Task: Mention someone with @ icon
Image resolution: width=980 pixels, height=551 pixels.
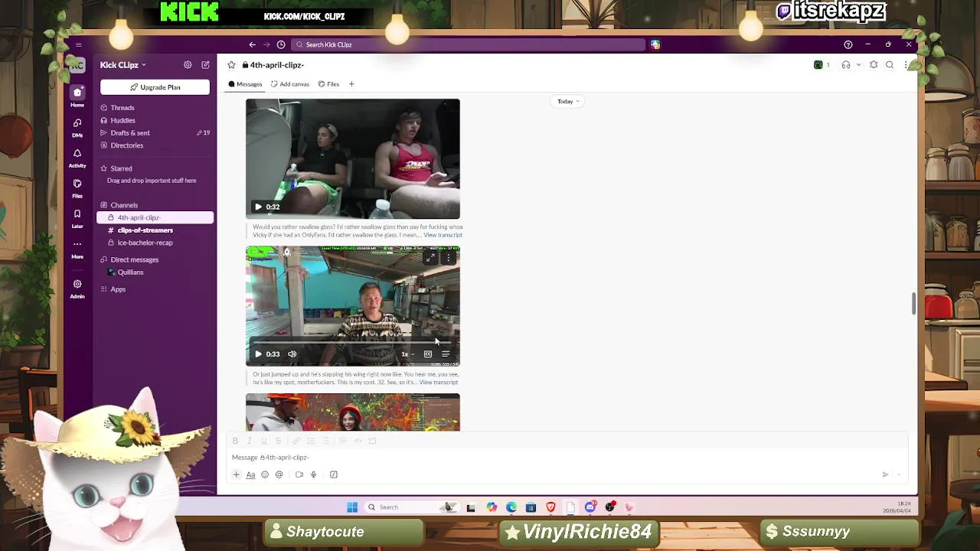Action: pos(279,474)
